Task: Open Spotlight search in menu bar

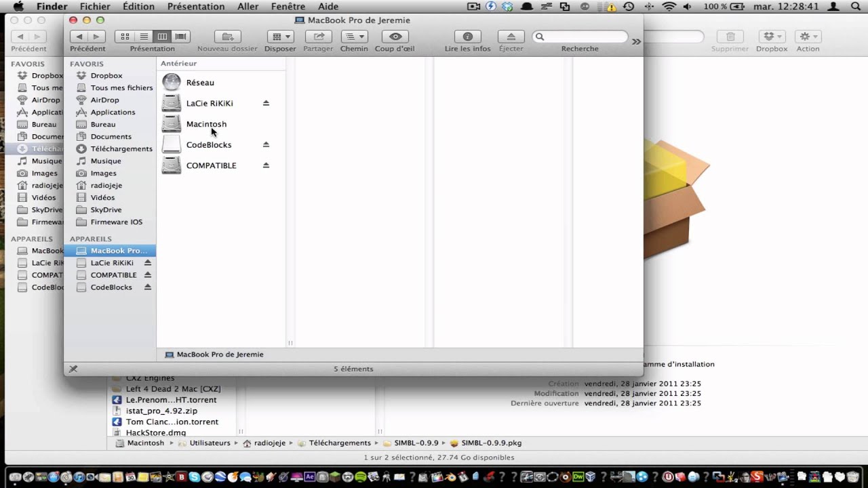Action: 855,7
